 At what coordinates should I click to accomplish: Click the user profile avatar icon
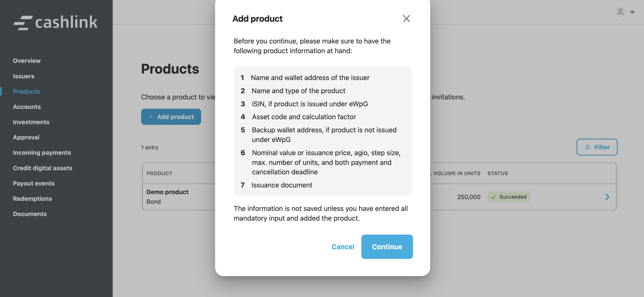tap(620, 12)
